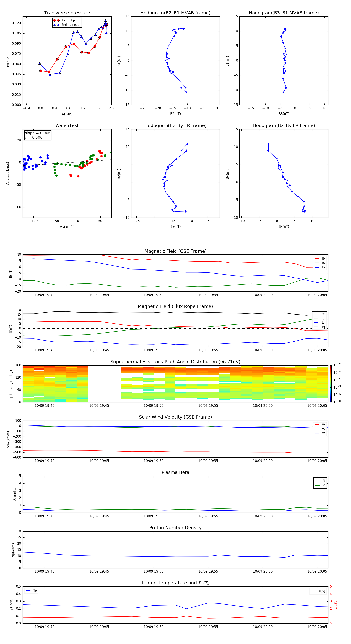Click the 'Proton Number Density' title
351x644 pixels.
(x=175, y=528)
